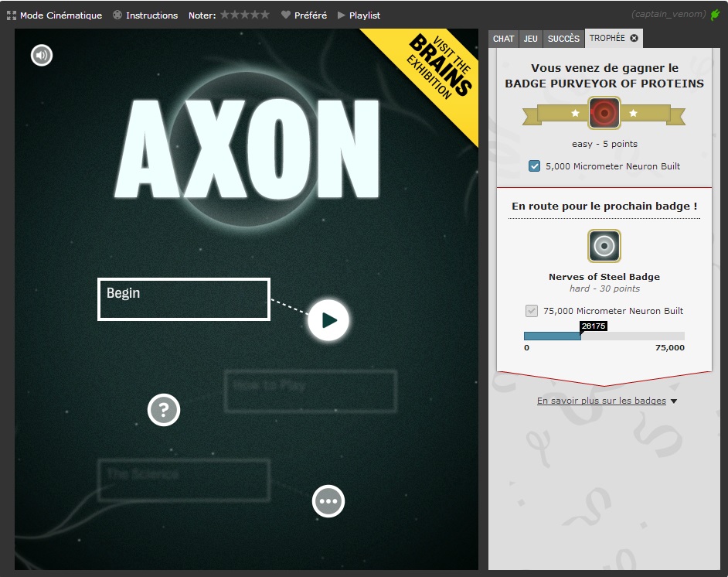
Task: Click the Begin menu box
Action: 183,299
